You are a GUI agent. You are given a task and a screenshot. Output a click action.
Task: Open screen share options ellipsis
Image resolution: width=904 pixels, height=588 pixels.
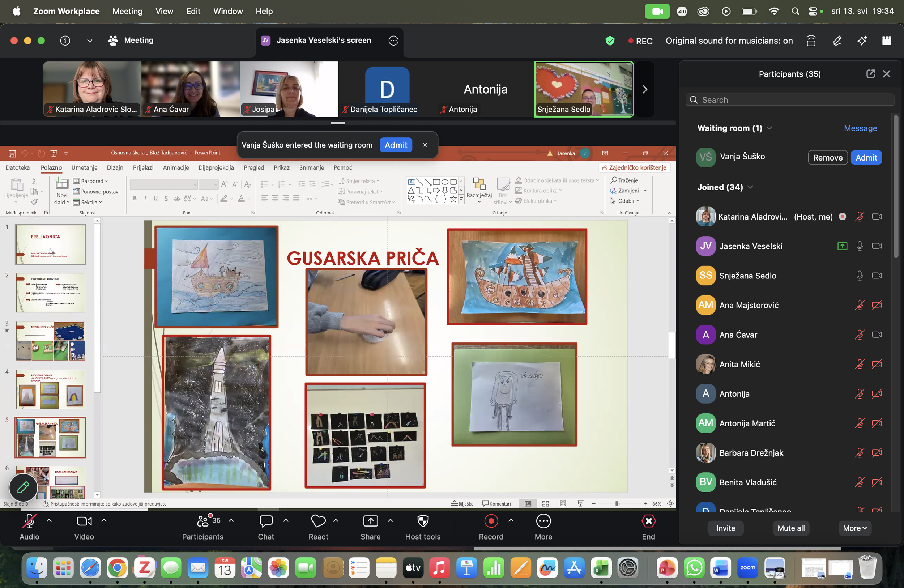[393, 40]
